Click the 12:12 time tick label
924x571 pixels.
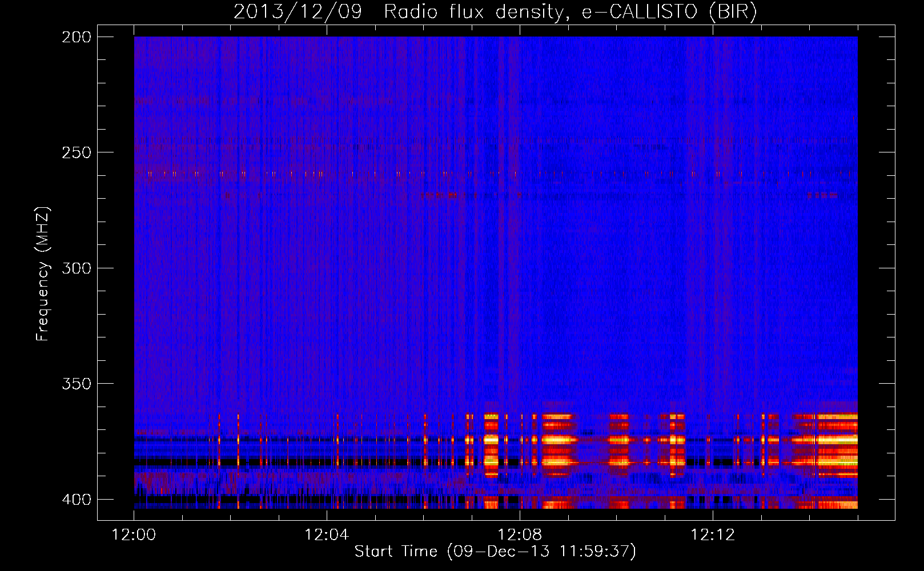[713, 535]
